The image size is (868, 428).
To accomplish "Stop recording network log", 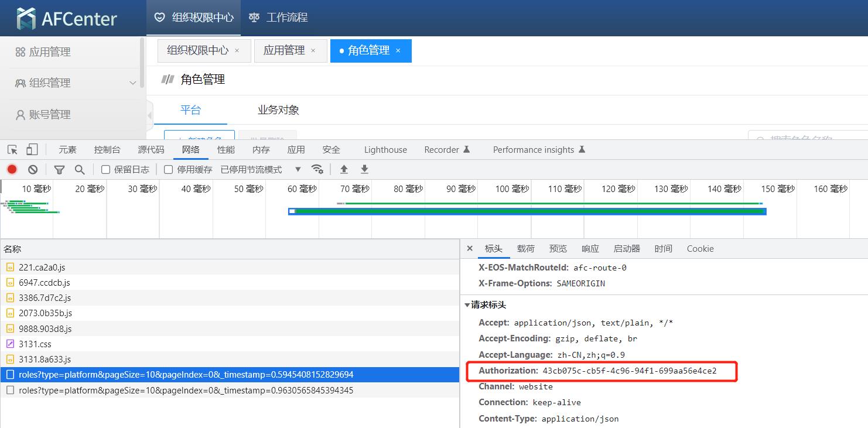I will coord(12,169).
